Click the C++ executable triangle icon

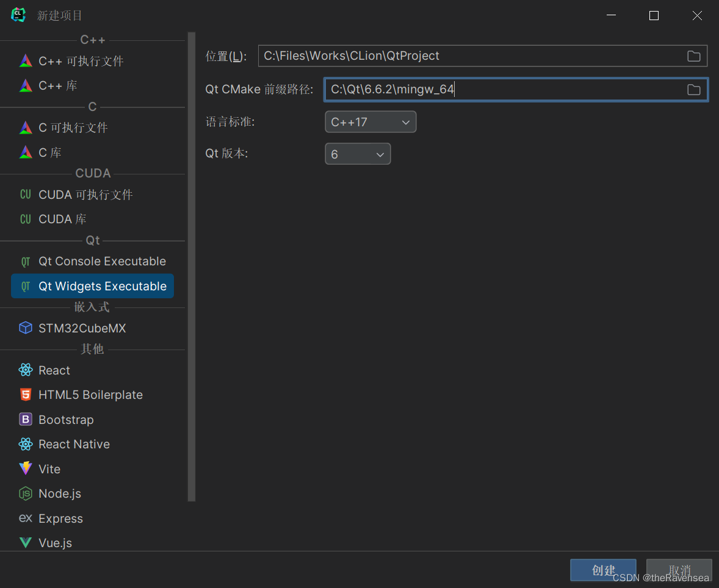coord(26,60)
